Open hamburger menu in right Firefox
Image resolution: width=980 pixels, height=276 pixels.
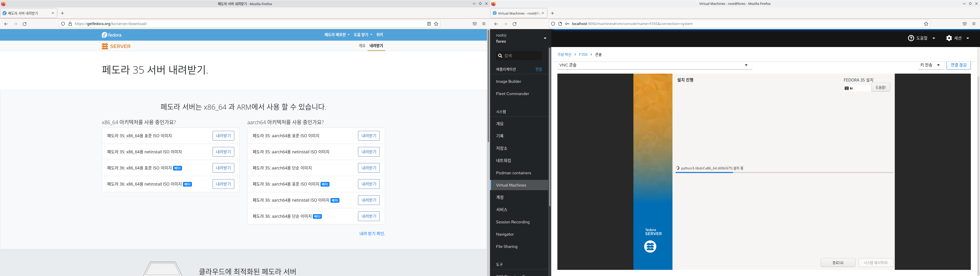pos(974,24)
